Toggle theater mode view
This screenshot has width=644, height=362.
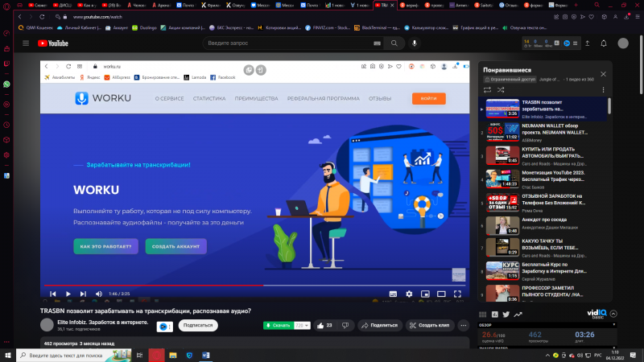click(441, 294)
